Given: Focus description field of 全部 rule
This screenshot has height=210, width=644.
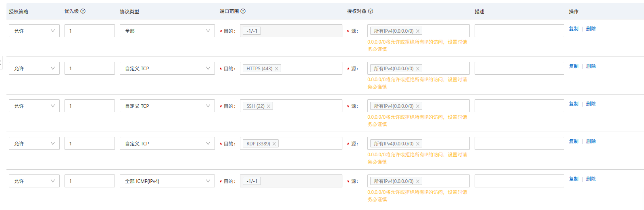Looking at the screenshot, I should [x=519, y=31].
